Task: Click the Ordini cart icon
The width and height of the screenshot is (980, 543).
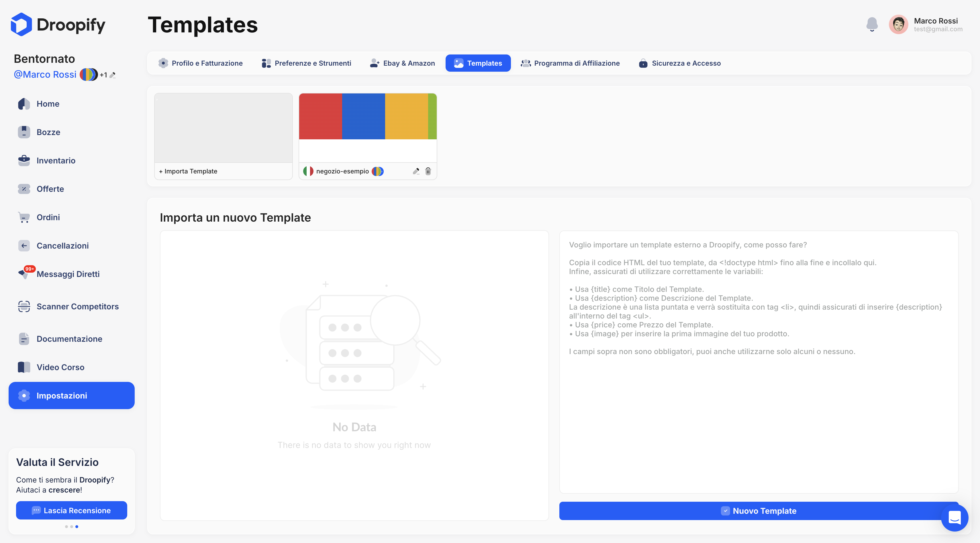Action: 24,217
